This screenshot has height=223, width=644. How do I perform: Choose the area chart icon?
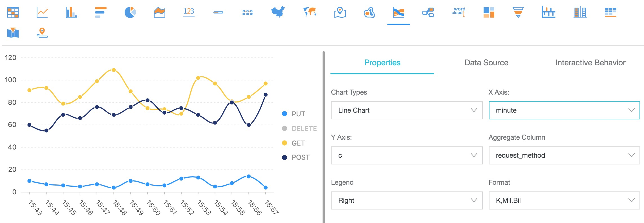tap(159, 12)
